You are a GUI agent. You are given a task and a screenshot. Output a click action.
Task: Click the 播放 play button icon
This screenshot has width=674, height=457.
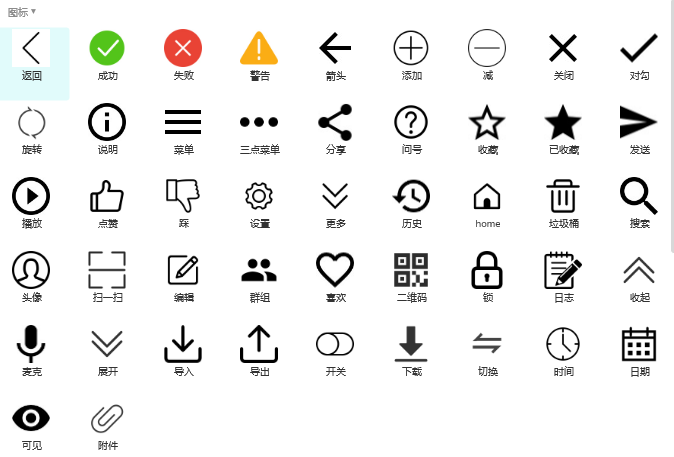pos(31,196)
